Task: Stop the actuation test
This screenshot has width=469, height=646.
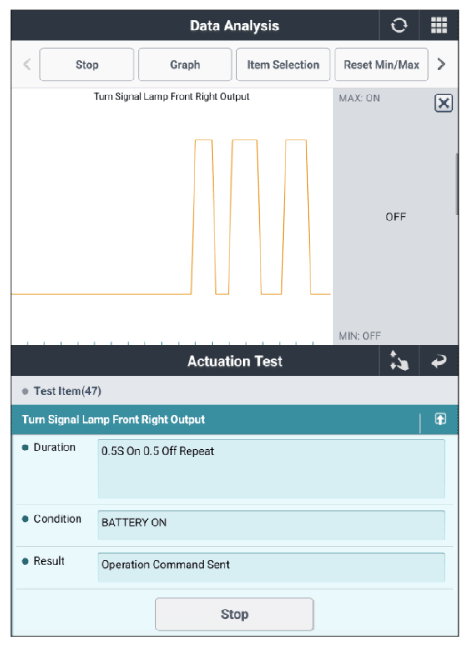Action: click(234, 614)
